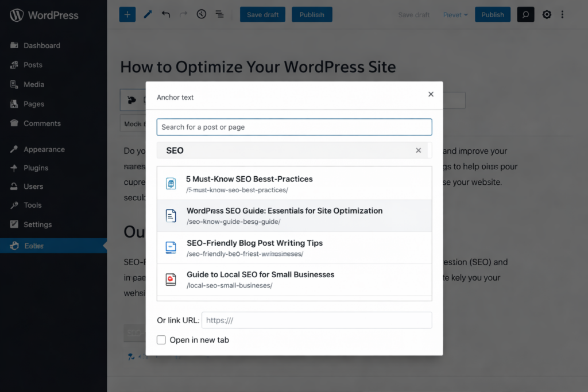Open the list view outline icon

click(x=219, y=14)
